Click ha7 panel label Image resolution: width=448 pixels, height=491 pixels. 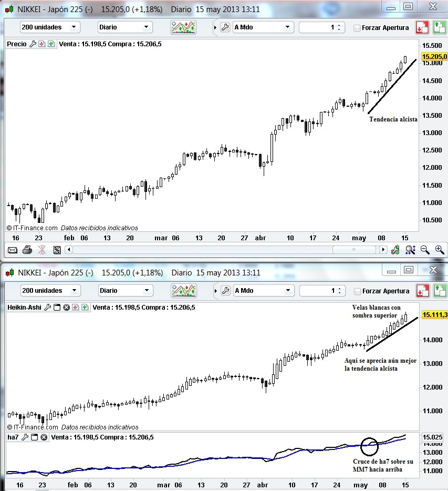(x=13, y=437)
